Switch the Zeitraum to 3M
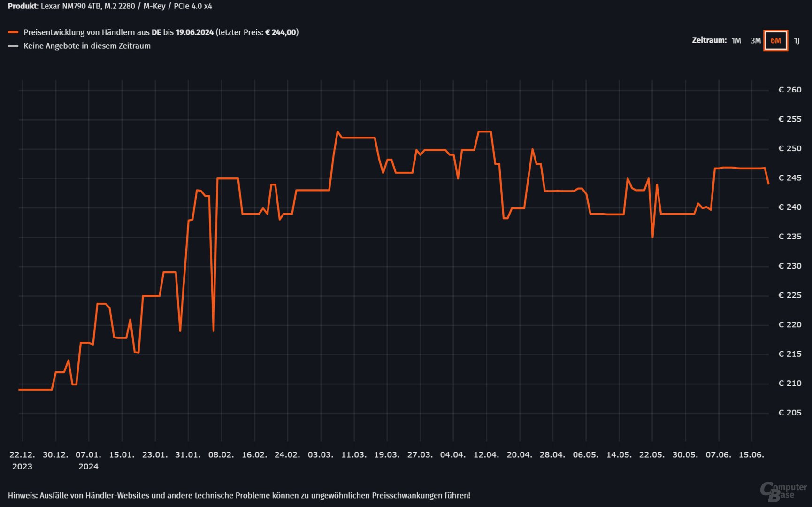 point(755,41)
